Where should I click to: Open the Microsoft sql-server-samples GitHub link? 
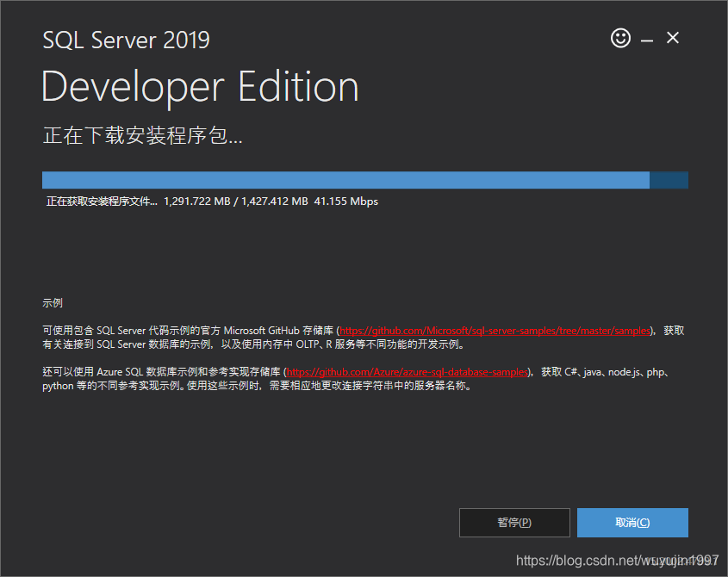495,331
